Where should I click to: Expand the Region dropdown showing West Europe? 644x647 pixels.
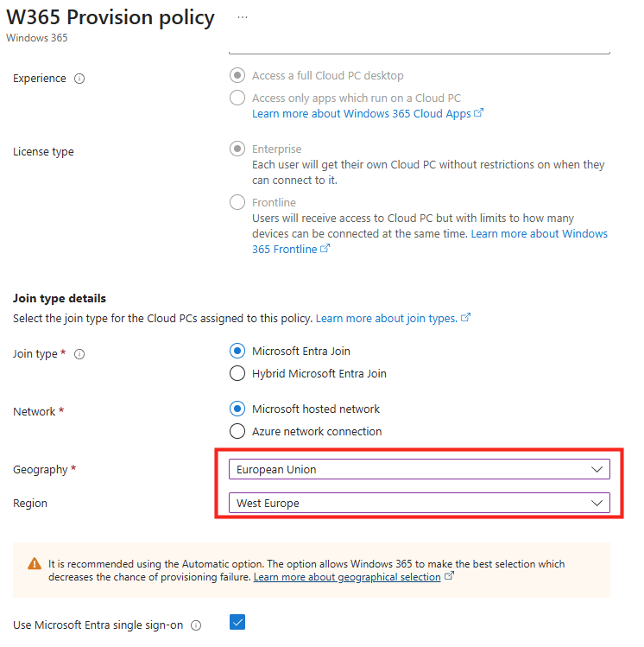[x=419, y=503]
